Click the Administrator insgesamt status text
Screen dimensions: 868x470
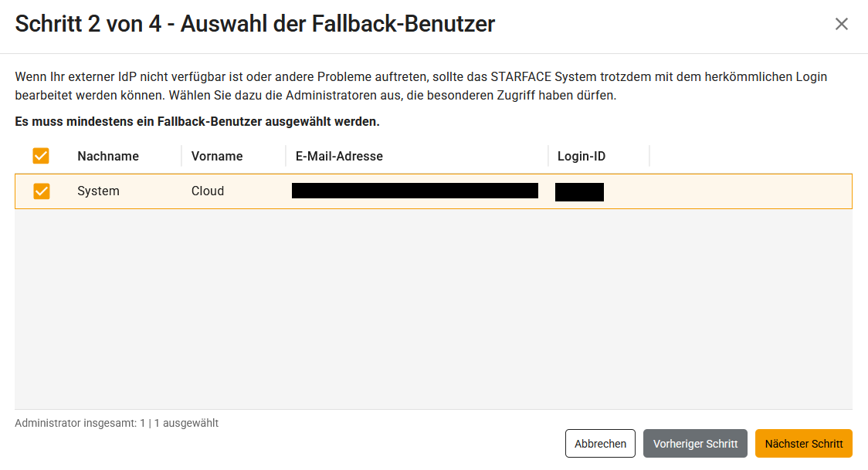tap(117, 423)
